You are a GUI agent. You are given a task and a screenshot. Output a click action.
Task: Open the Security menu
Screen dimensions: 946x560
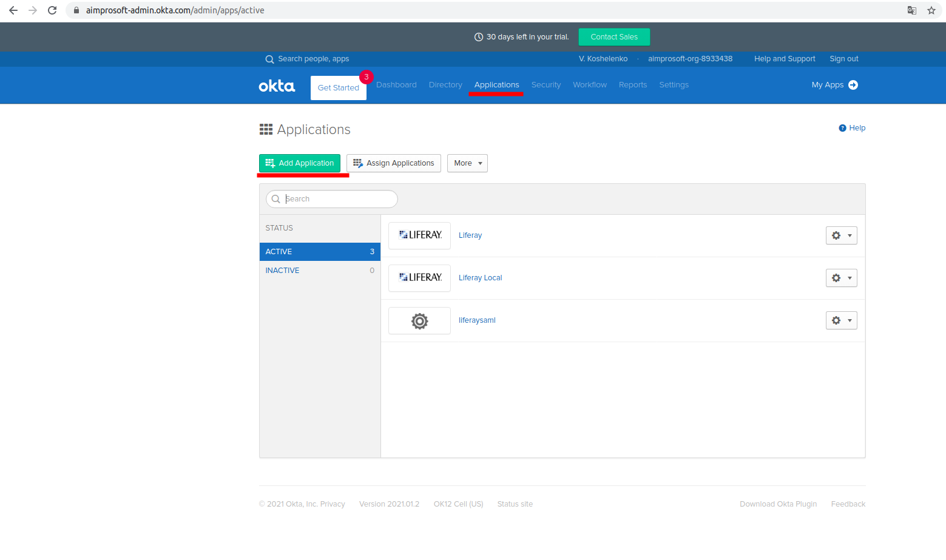[546, 85]
